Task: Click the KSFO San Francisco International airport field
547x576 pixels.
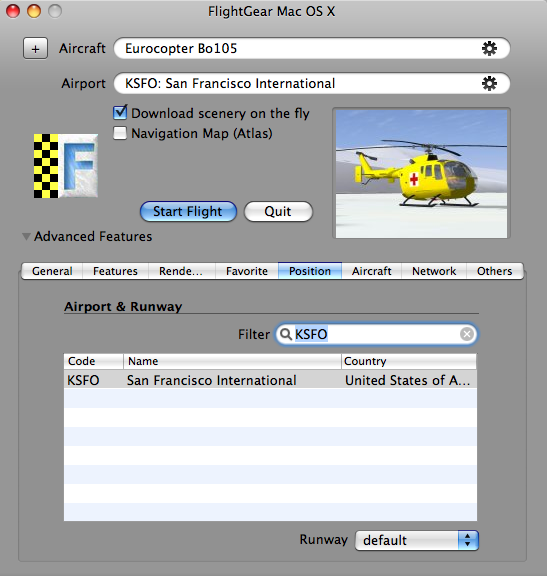Action: pos(312,83)
